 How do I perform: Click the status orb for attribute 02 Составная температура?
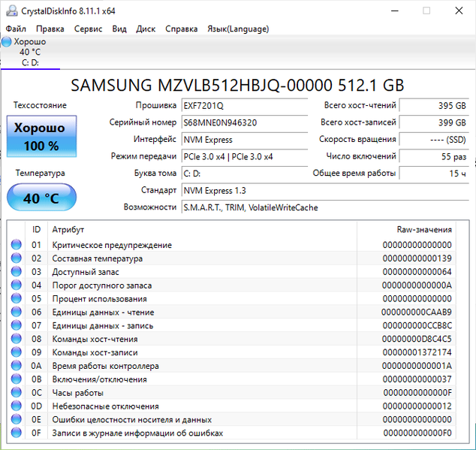16,258
